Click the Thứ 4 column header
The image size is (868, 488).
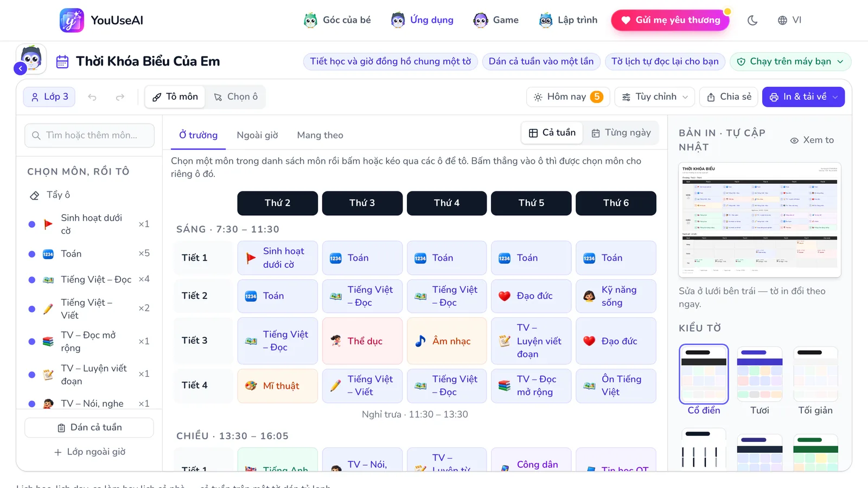coord(447,203)
